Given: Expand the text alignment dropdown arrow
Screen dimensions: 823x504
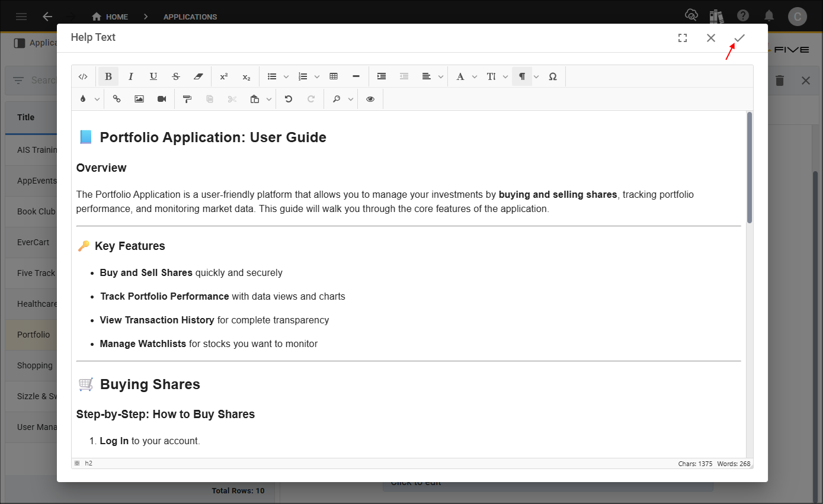Looking at the screenshot, I should point(441,76).
